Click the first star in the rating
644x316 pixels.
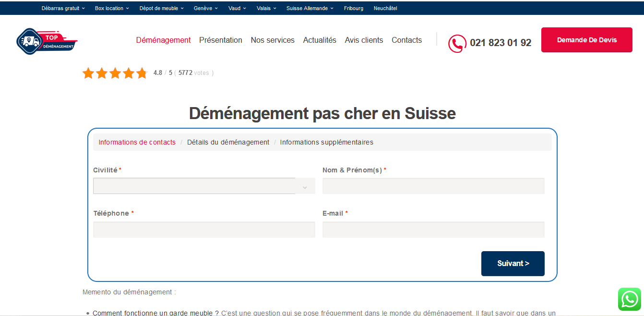click(88, 73)
